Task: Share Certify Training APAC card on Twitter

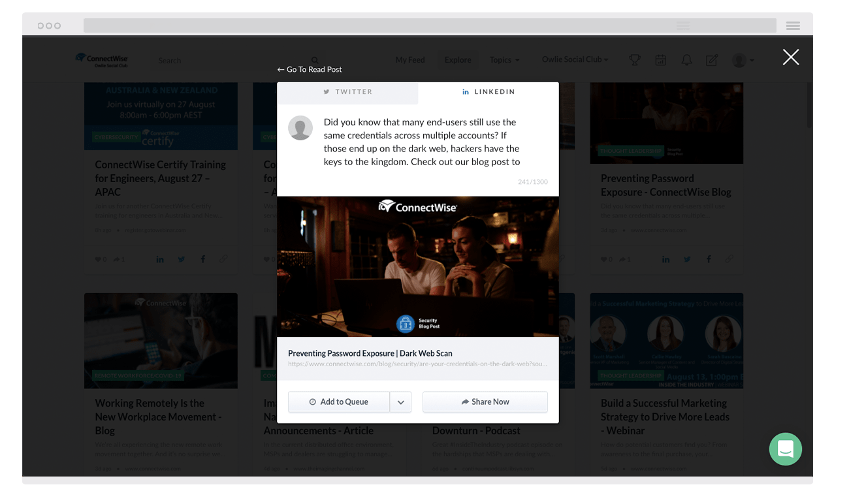Action: [182, 259]
